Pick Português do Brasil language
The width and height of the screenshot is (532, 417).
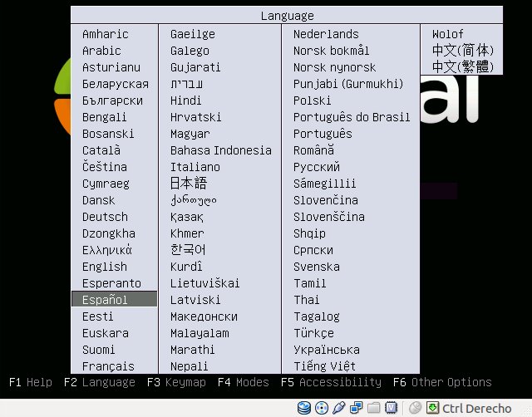pyautogui.click(x=351, y=117)
